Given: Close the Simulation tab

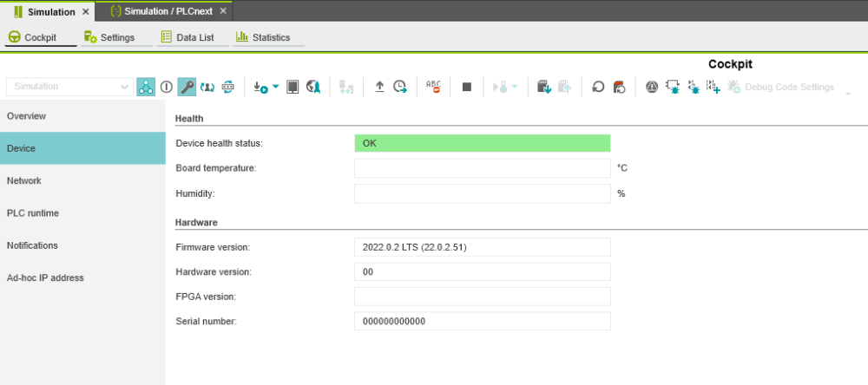Looking at the screenshot, I should tap(85, 11).
